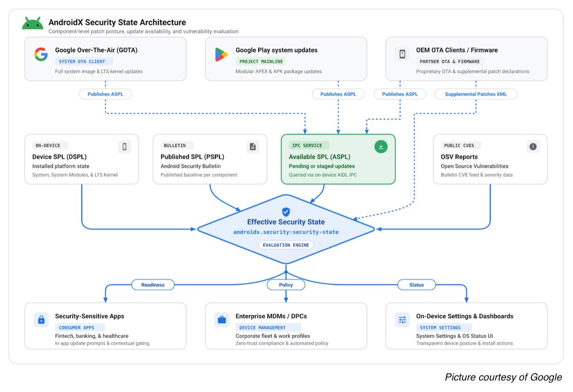Click Publishes ASPL pill under OEM OTA card
The width and height of the screenshot is (573, 392).
pos(400,94)
